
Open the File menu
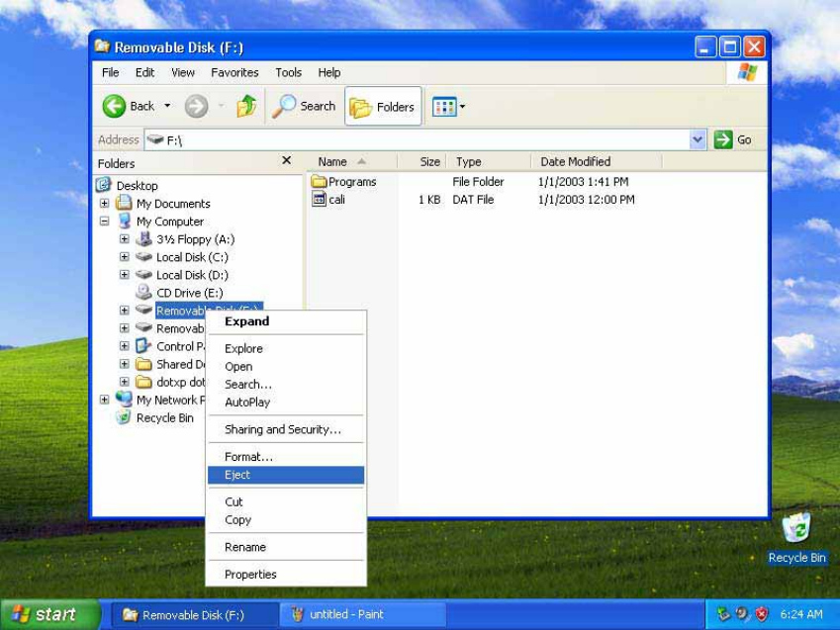[111, 72]
